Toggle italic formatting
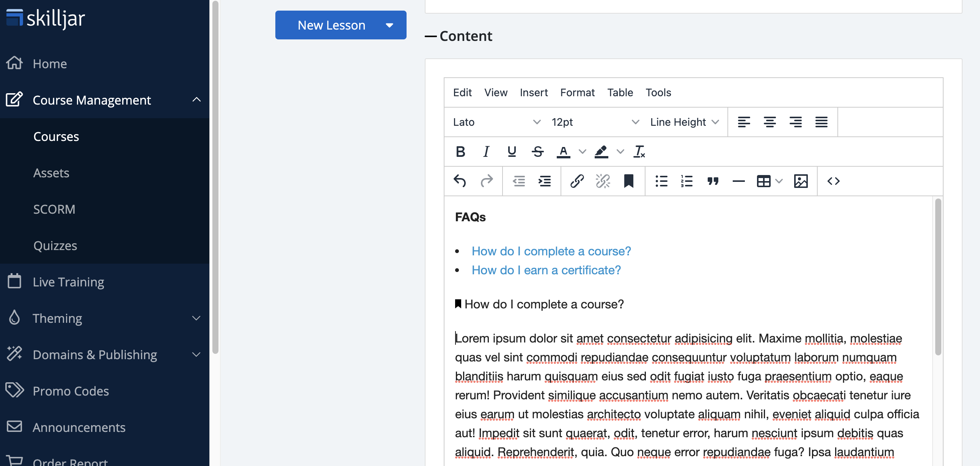 [x=486, y=152]
